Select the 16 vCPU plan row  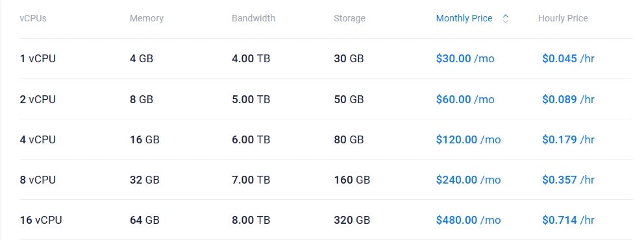[326, 220]
